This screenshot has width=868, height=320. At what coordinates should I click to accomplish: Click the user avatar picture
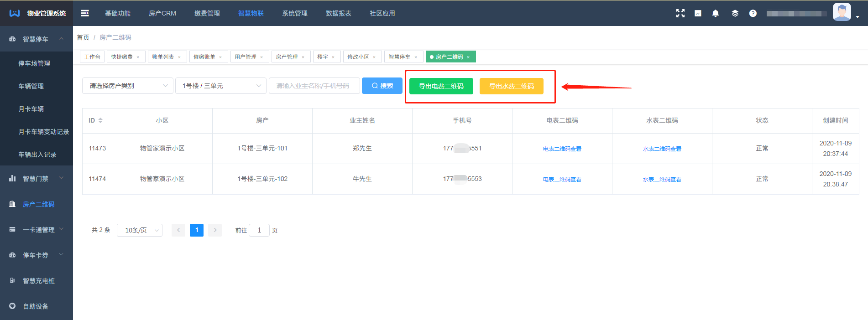(842, 12)
